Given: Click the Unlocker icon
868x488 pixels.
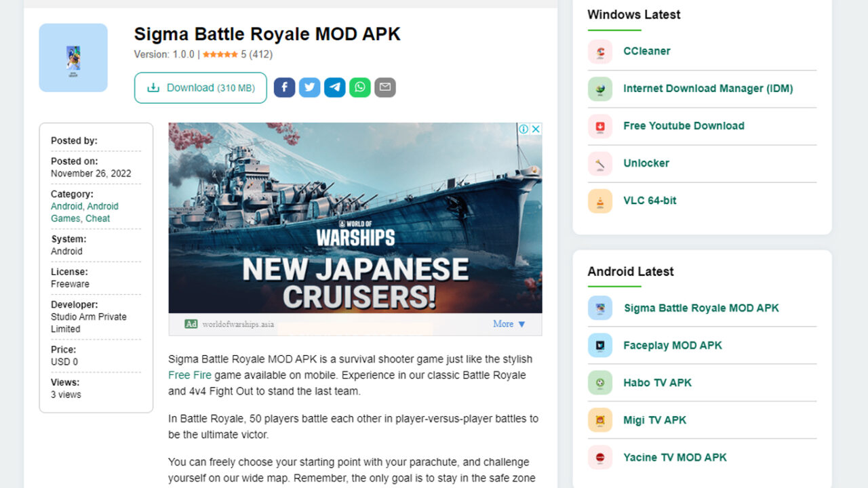Looking at the screenshot, I should point(600,163).
